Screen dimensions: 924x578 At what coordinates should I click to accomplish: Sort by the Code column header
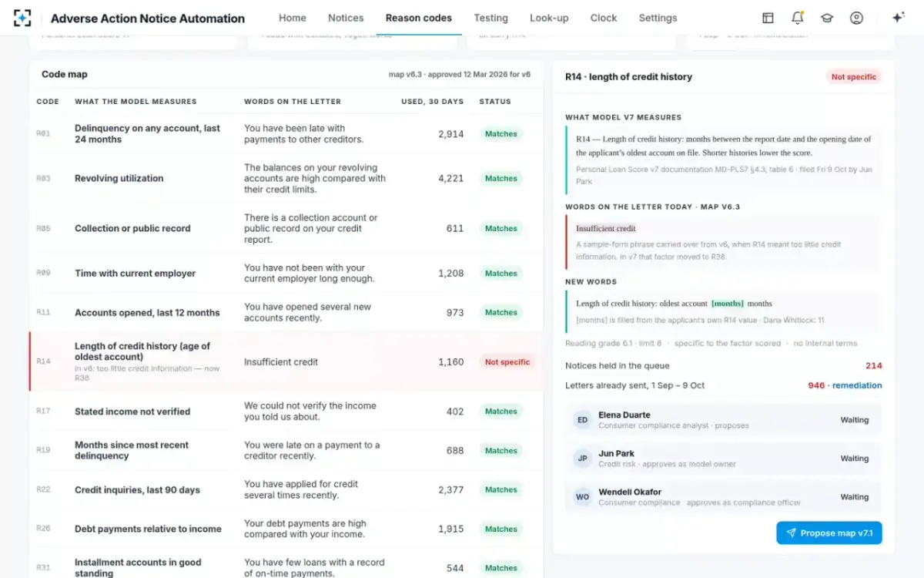(48, 102)
